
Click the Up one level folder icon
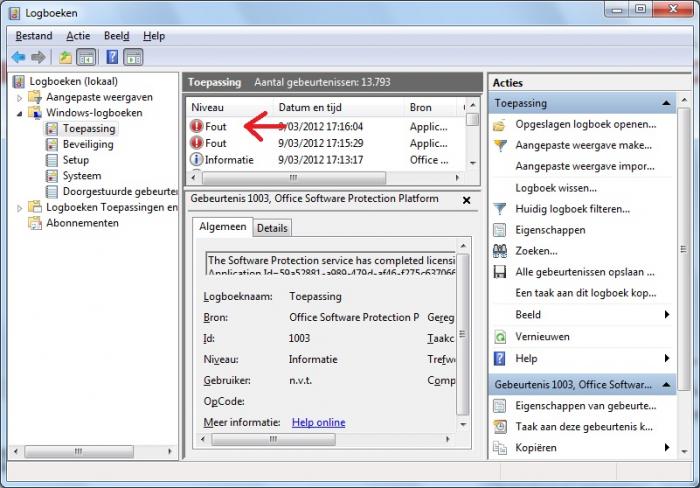click(66, 57)
